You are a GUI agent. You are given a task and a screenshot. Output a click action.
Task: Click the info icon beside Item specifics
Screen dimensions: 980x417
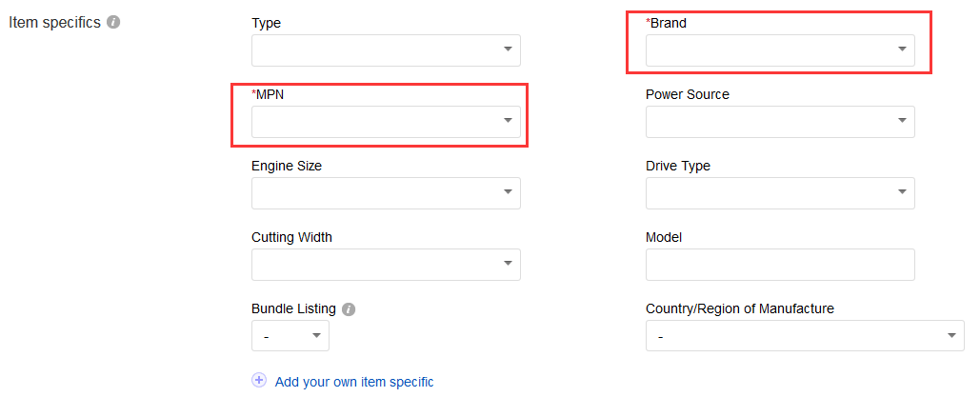click(x=113, y=23)
